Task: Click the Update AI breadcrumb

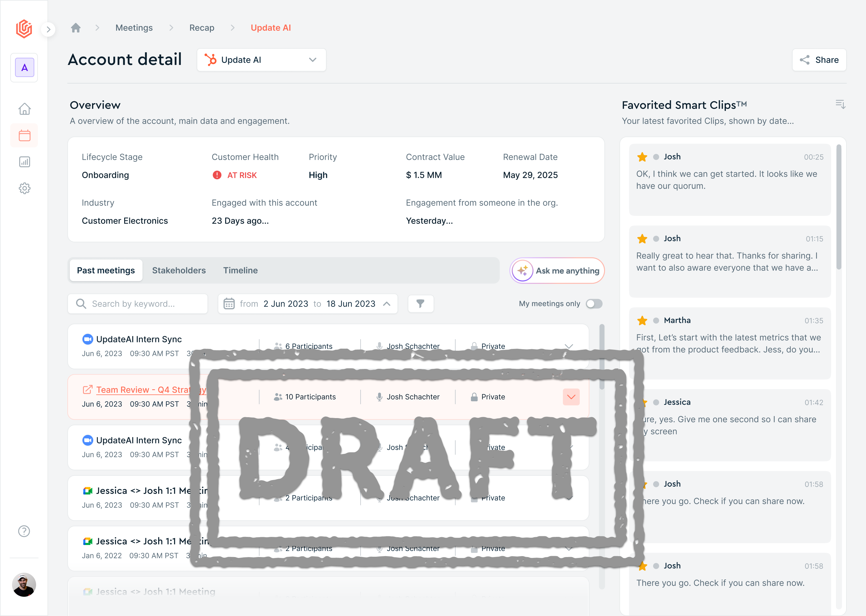Action: pyautogui.click(x=271, y=28)
